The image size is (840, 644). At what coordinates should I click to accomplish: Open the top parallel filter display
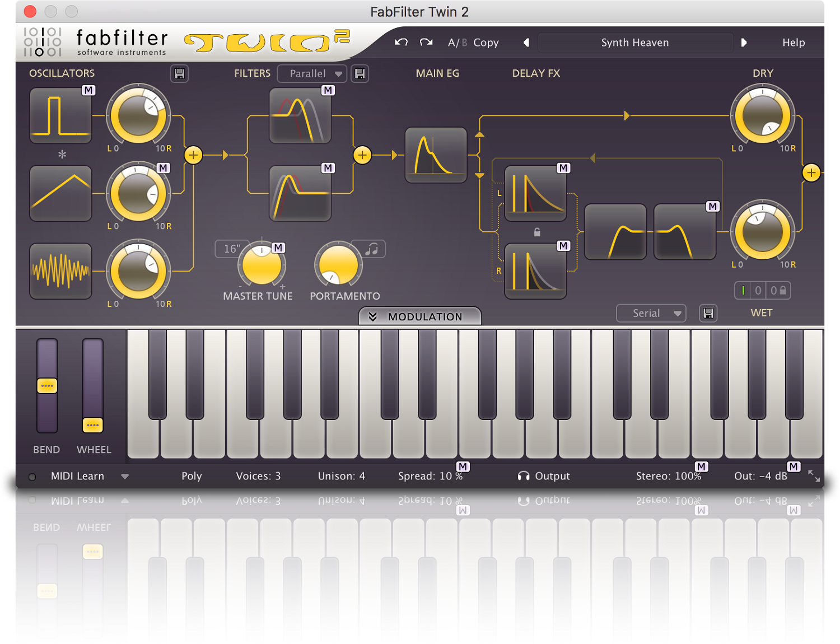[x=300, y=116]
